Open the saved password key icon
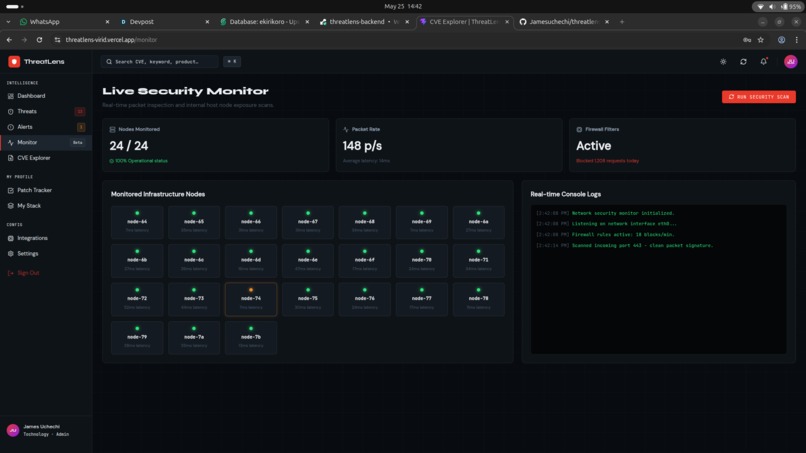Screen dimensions: 806x453 (x=747, y=40)
